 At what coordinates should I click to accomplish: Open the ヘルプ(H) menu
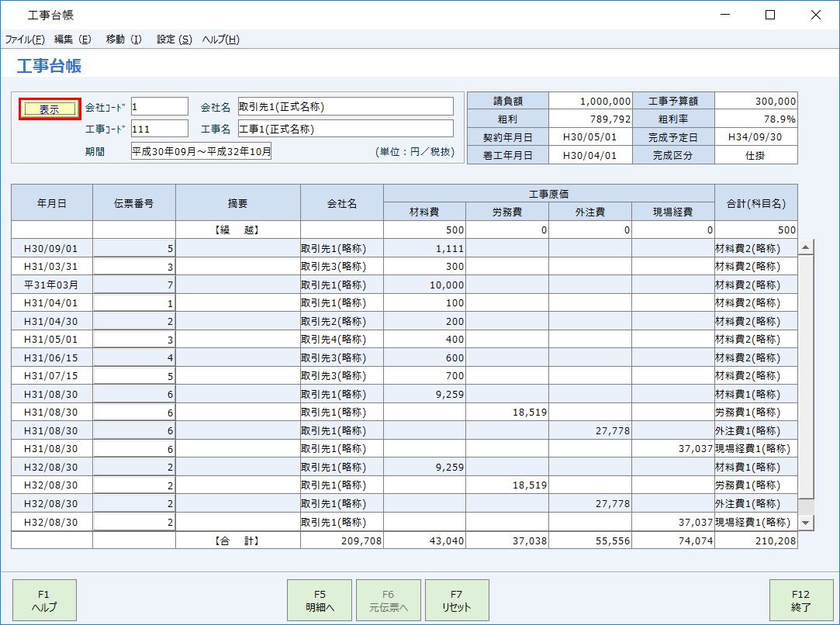pyautogui.click(x=220, y=40)
